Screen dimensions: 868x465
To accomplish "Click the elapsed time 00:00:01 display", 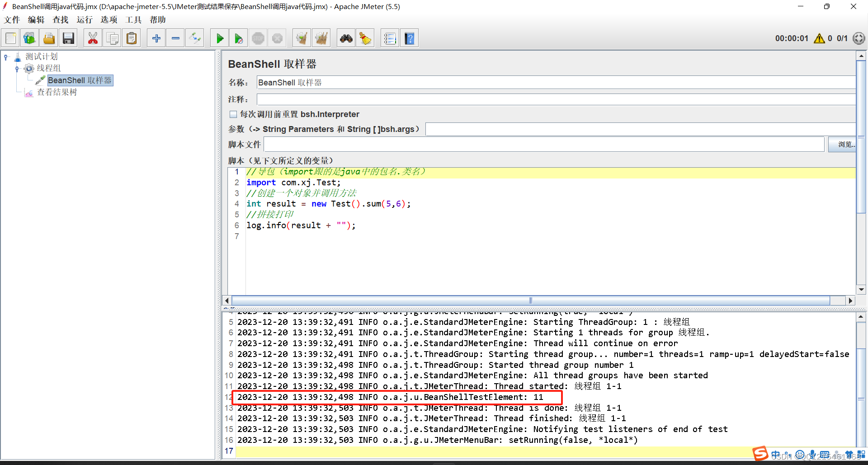I will 792,38.
